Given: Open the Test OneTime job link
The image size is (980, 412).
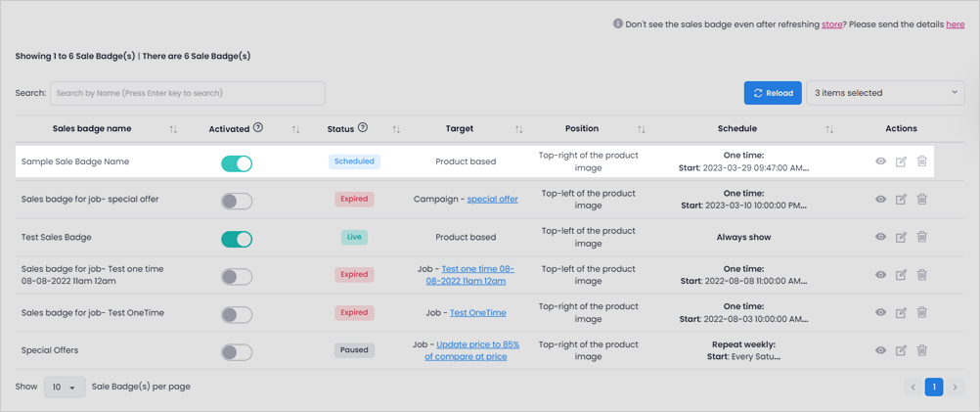Looking at the screenshot, I should 478,312.
